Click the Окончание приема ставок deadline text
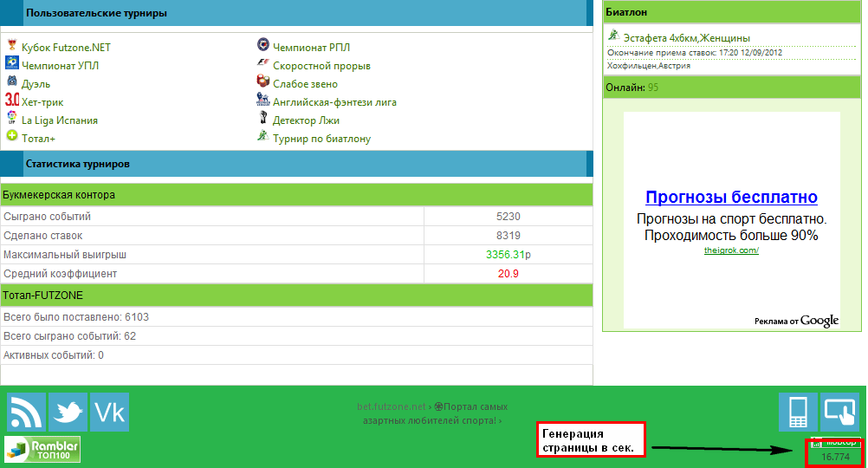Image resolution: width=868 pixels, height=468 pixels. [x=695, y=53]
